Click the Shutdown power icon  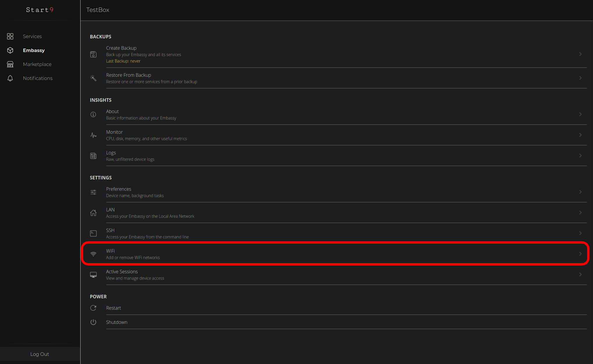tap(93, 322)
